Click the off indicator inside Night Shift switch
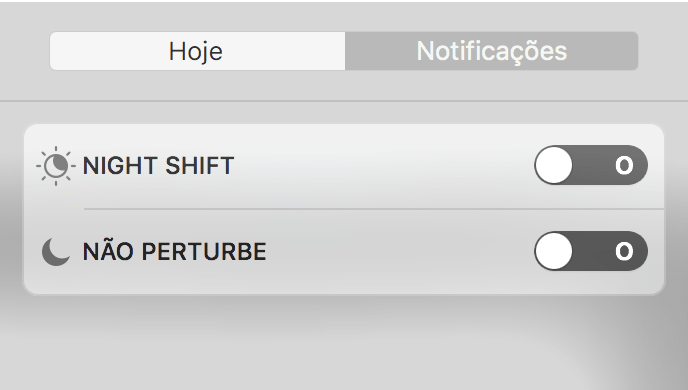The height and width of the screenshot is (390, 688). (x=624, y=165)
